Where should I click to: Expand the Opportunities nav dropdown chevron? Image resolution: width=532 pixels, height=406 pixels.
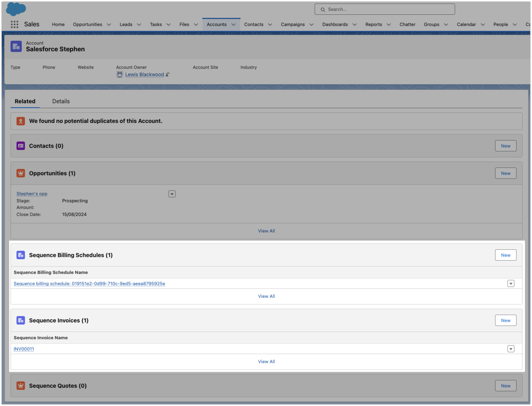click(x=109, y=24)
